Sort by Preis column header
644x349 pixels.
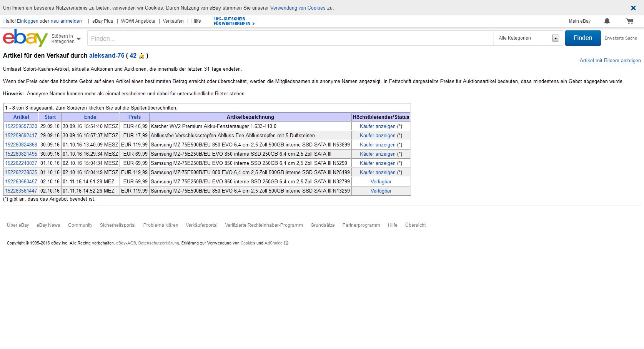(135, 117)
